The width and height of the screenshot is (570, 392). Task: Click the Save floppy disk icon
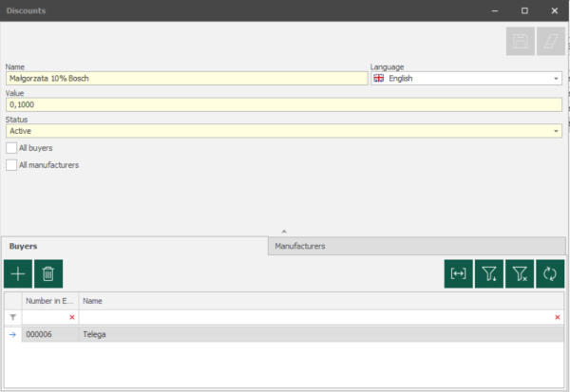(521, 41)
